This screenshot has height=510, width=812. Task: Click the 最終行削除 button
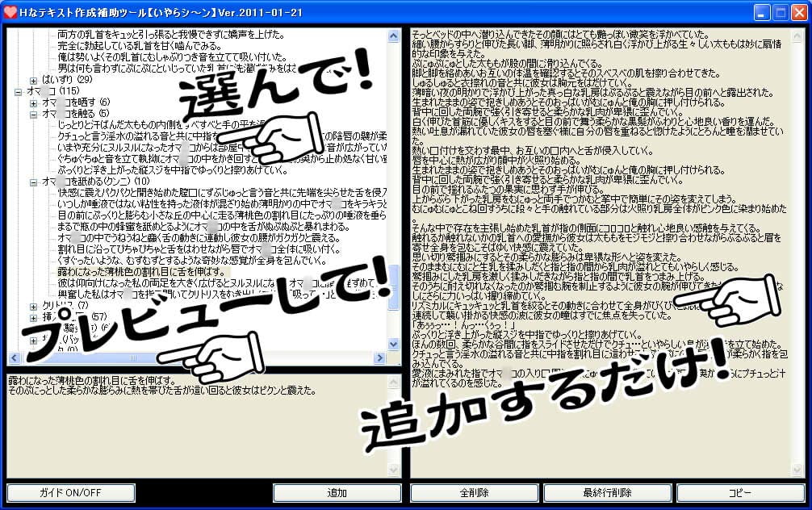(608, 493)
